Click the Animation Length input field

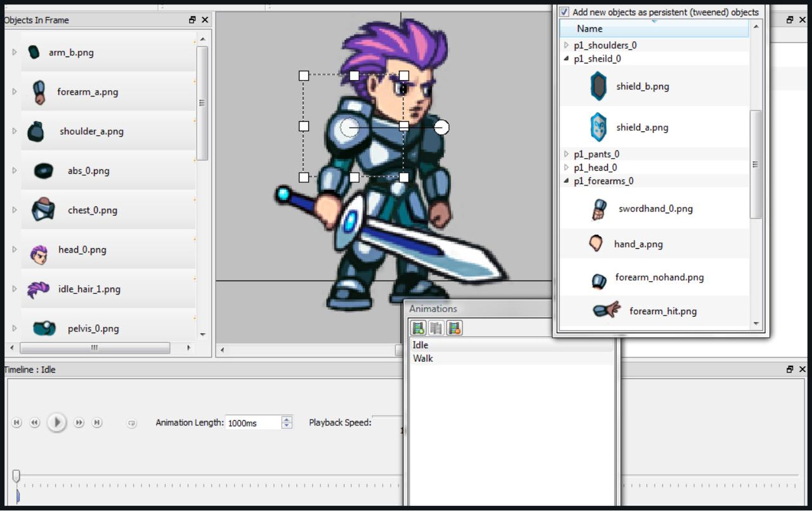252,423
